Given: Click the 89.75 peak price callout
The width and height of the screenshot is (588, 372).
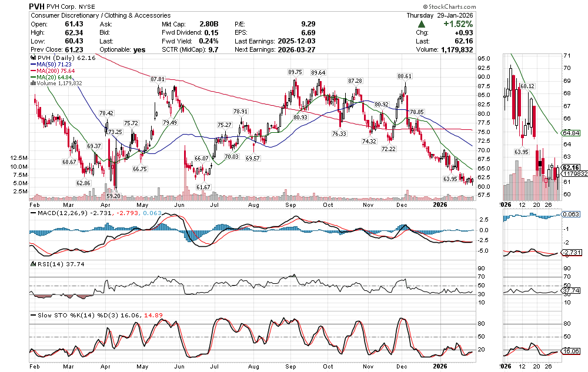Looking at the screenshot, I should [x=295, y=72].
